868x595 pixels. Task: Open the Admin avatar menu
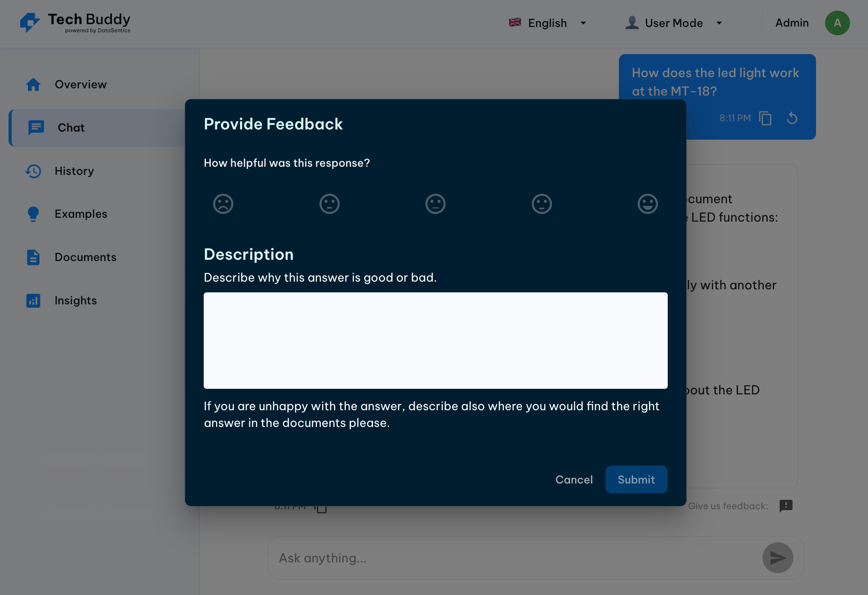click(837, 23)
